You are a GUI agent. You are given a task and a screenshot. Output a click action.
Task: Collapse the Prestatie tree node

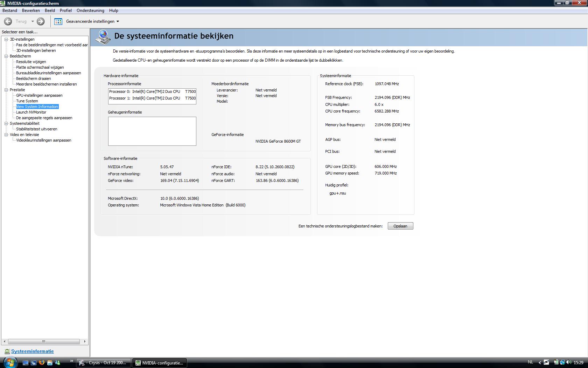pyautogui.click(x=6, y=90)
